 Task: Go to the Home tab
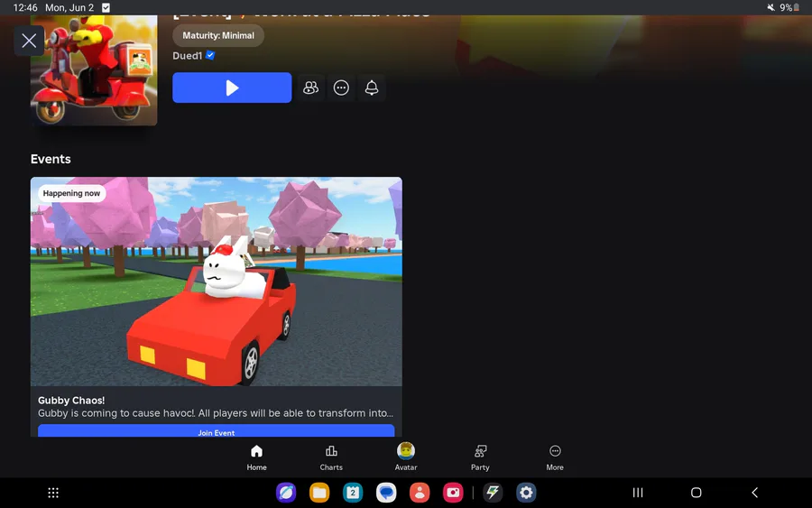tap(256, 457)
